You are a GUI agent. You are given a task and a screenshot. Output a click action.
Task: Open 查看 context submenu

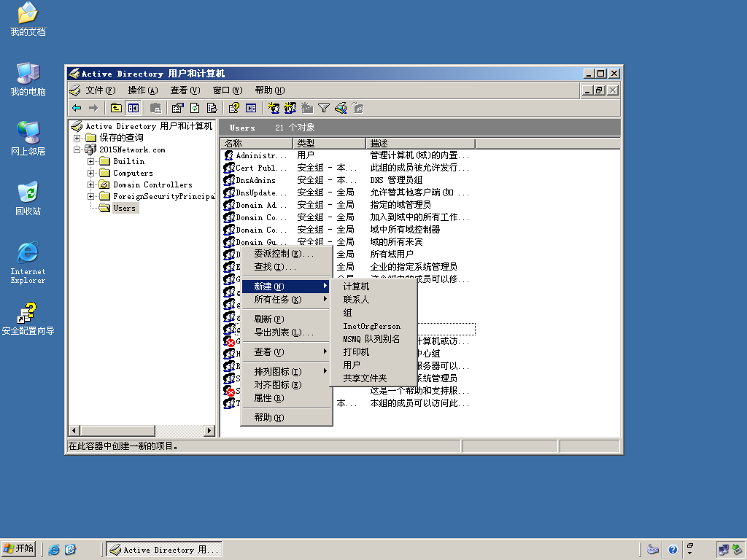286,352
